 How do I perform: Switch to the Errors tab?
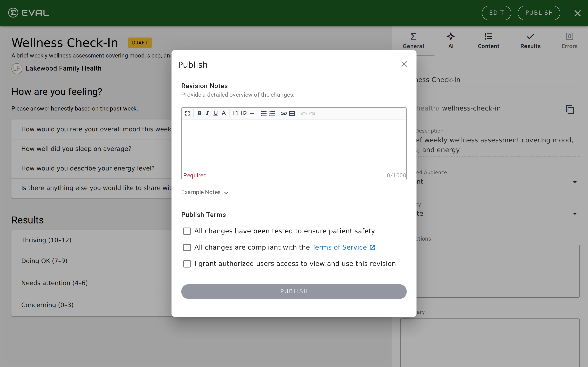coord(570,41)
